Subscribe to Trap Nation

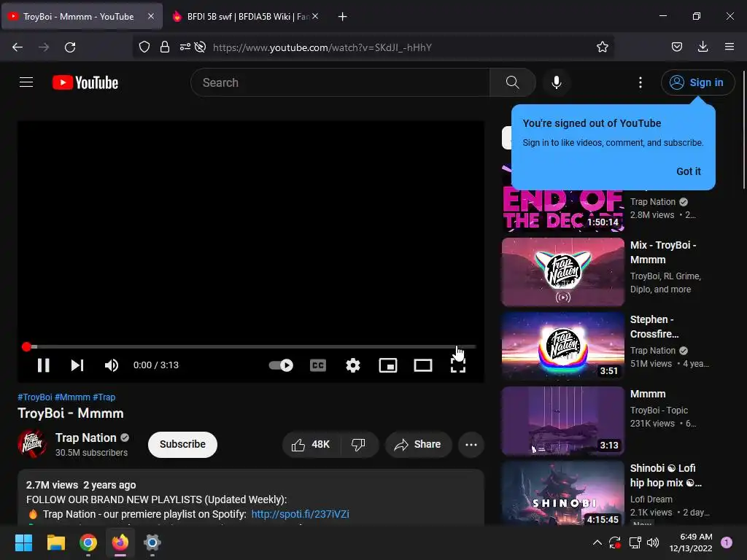[x=182, y=444]
